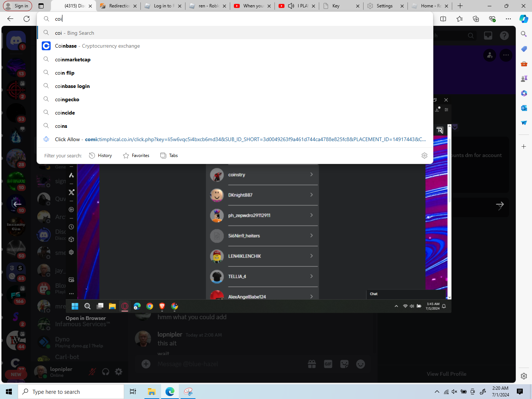
Task: Go back to the previous page
Action: click(x=10, y=19)
